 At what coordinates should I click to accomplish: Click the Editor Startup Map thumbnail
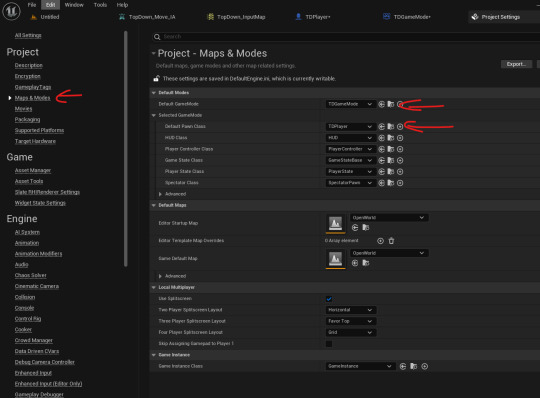tap(335, 224)
